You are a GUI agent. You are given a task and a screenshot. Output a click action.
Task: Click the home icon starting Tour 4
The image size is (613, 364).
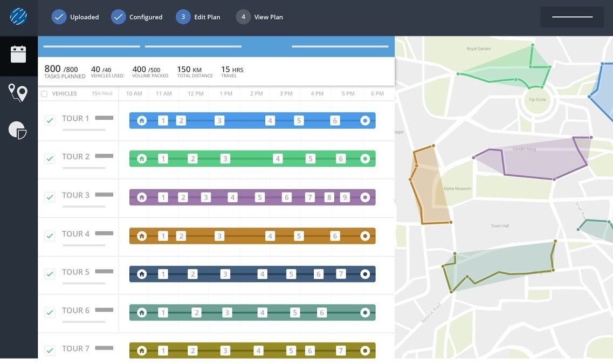pos(141,236)
